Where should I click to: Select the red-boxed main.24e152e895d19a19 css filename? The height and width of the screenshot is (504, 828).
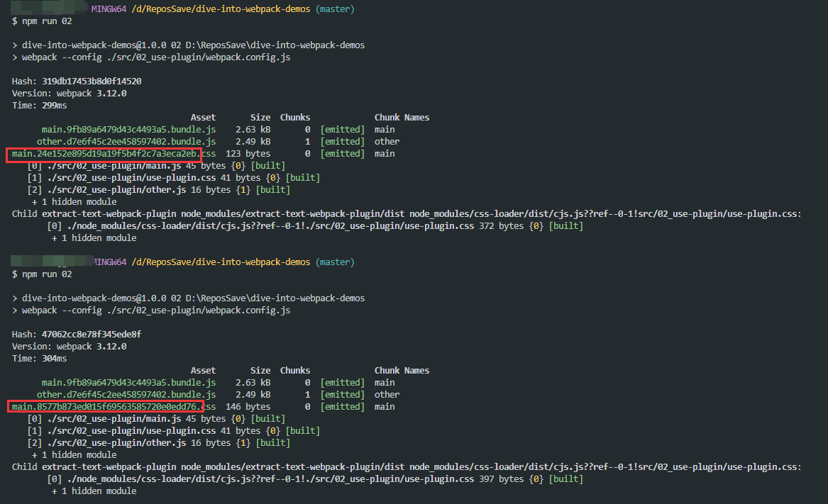[x=104, y=154]
